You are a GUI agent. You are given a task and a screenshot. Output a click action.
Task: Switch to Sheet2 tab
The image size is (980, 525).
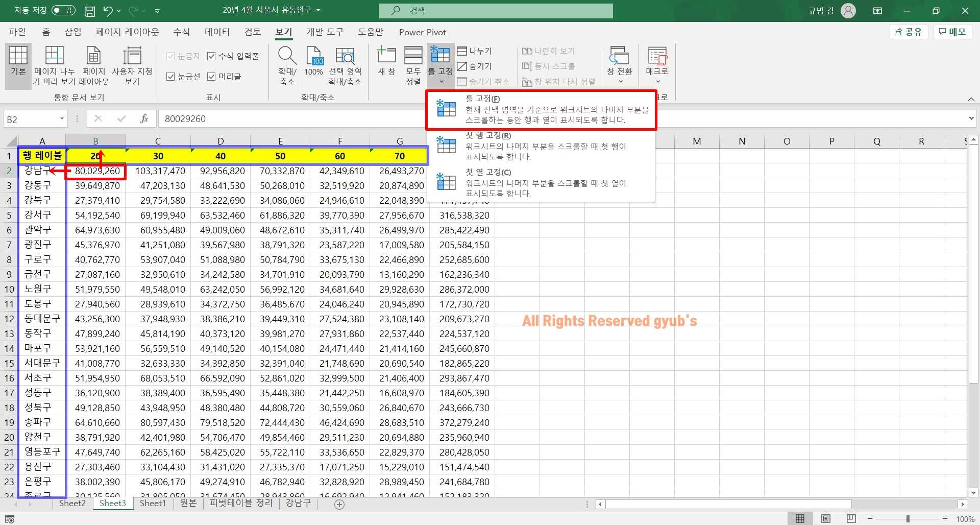coord(72,504)
